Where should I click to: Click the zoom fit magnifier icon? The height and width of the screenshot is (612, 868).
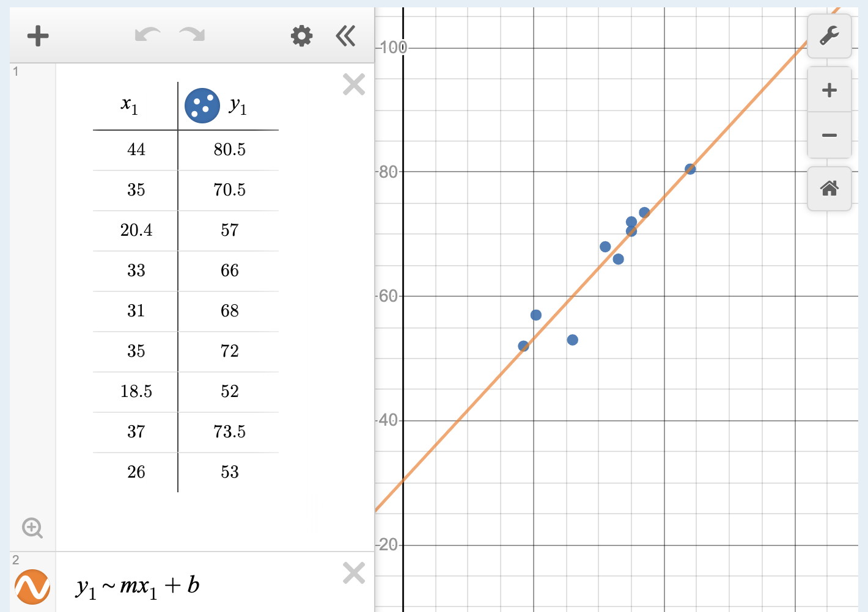coord(32,528)
